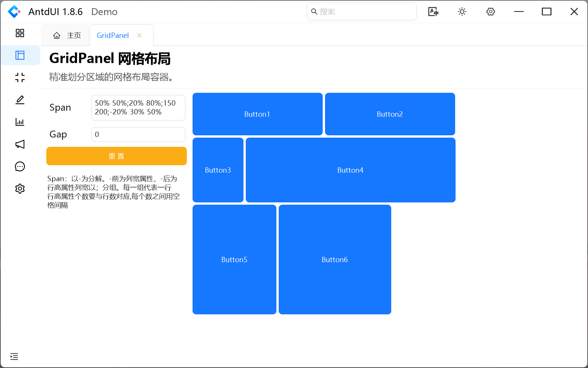Image resolution: width=588 pixels, height=368 pixels.
Task: Click into the Gap input field
Action: point(138,135)
